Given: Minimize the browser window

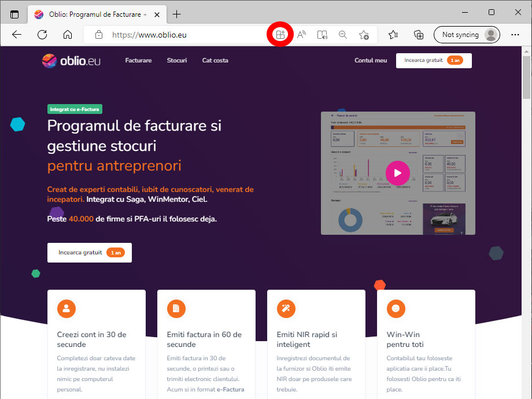Looking at the screenshot, I should (x=465, y=12).
